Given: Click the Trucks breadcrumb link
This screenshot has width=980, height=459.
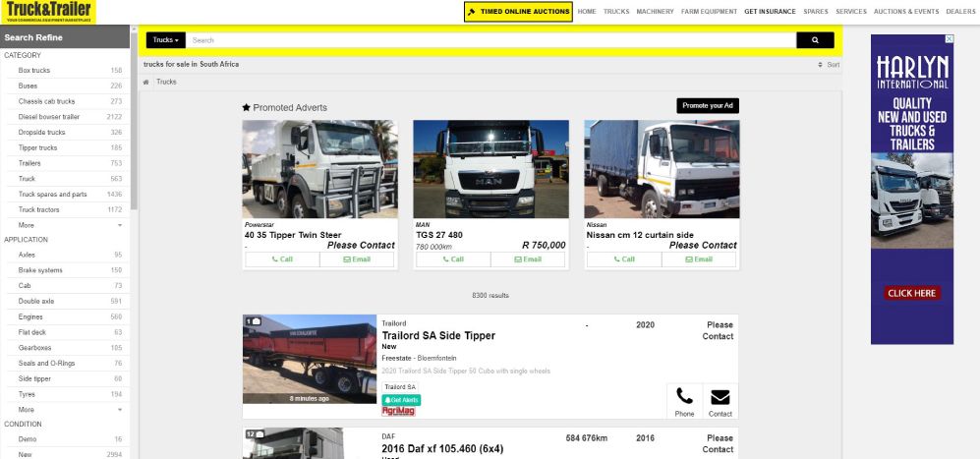Looking at the screenshot, I should pyautogui.click(x=166, y=82).
